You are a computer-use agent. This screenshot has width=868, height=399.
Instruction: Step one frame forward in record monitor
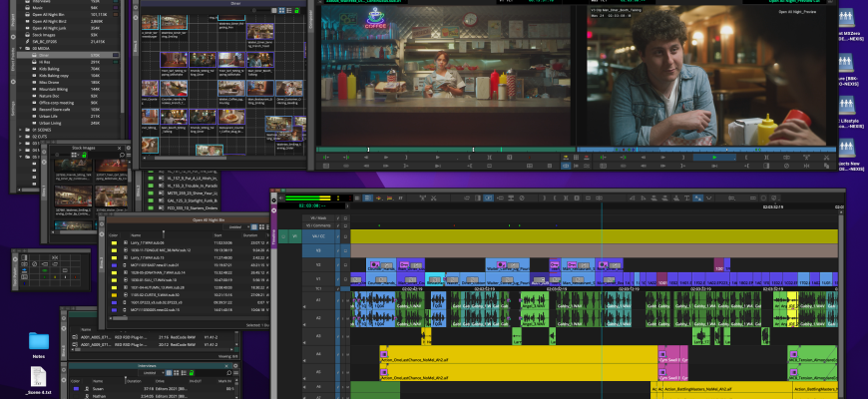pyautogui.click(x=663, y=158)
